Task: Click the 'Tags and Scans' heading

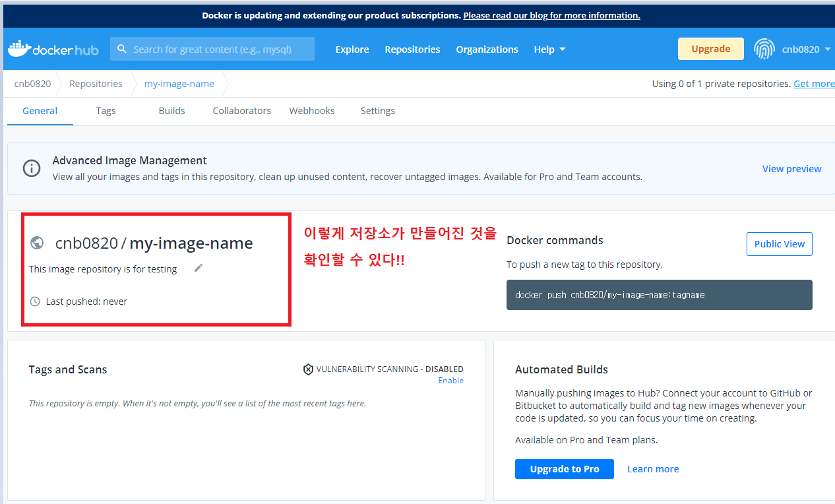Action: click(x=68, y=369)
